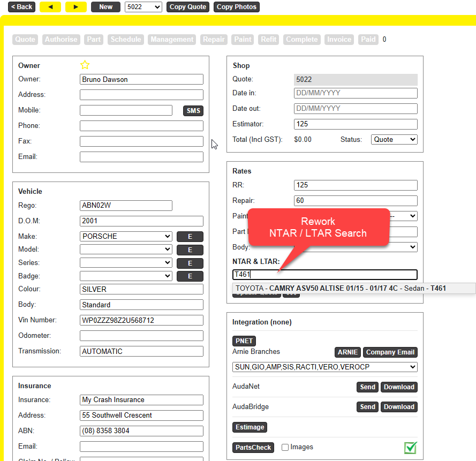Click the E button beside Make

190,237
